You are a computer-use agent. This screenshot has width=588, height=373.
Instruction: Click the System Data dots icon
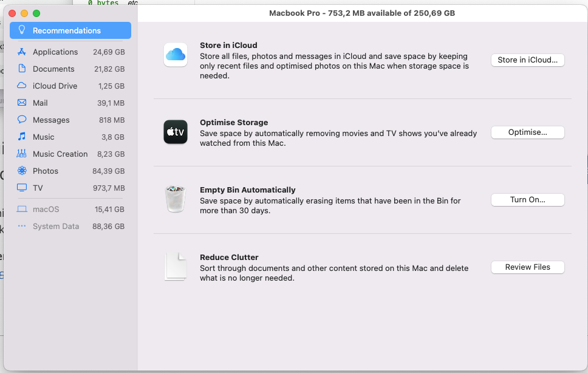[22, 226]
